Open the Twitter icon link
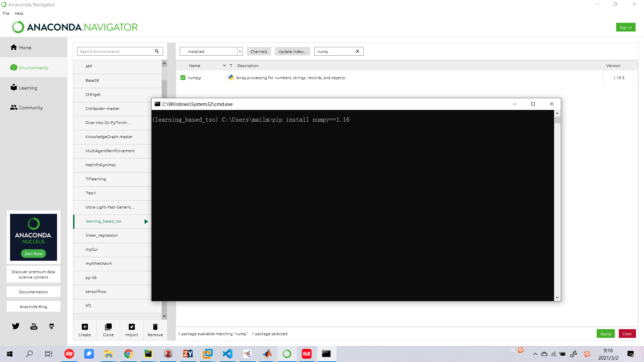Viewport: 644px width, 362px height. pos(16,326)
